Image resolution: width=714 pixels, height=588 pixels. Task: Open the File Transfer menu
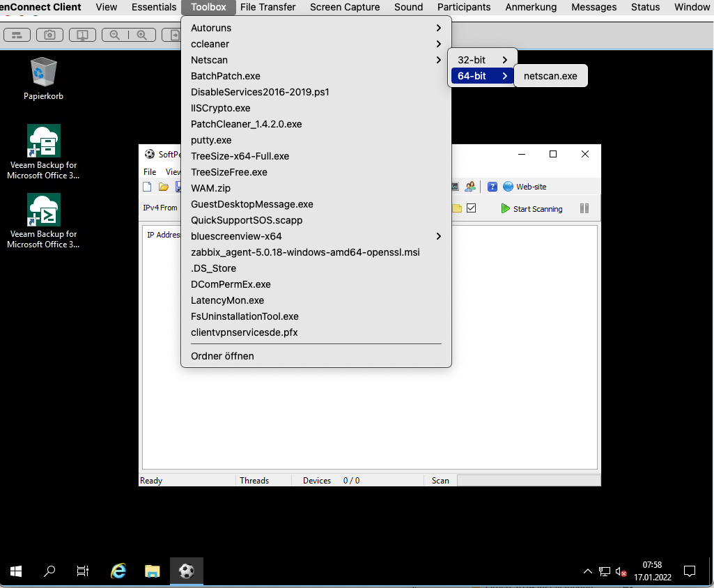[267, 7]
